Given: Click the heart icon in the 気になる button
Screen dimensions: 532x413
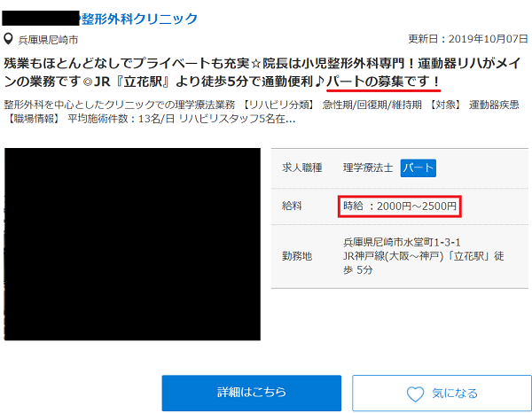Looking at the screenshot, I should coord(415,394).
